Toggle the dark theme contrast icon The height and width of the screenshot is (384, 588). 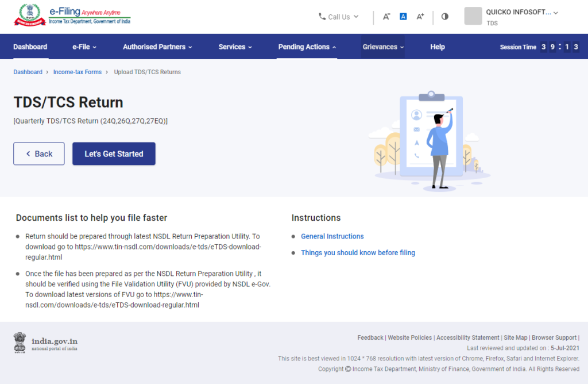point(444,17)
